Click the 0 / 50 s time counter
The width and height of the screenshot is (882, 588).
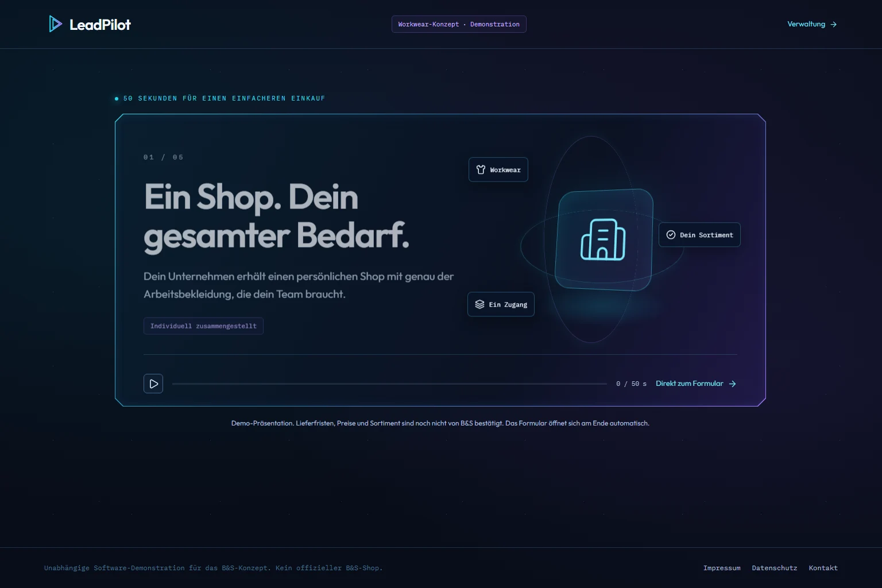point(631,384)
